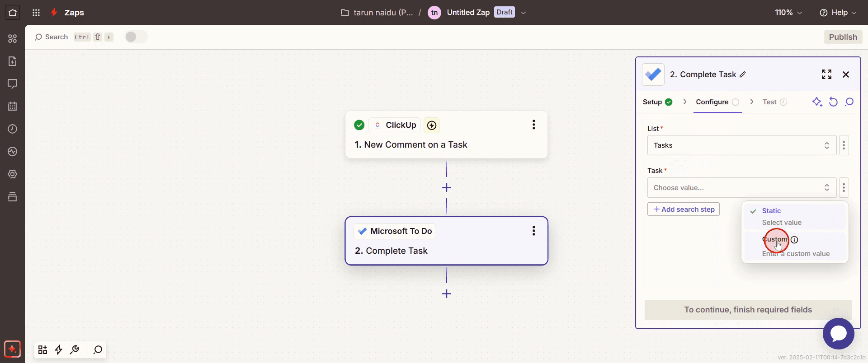Open the Task field three-dot options
Screen dimensions: 868x363
coord(844,188)
